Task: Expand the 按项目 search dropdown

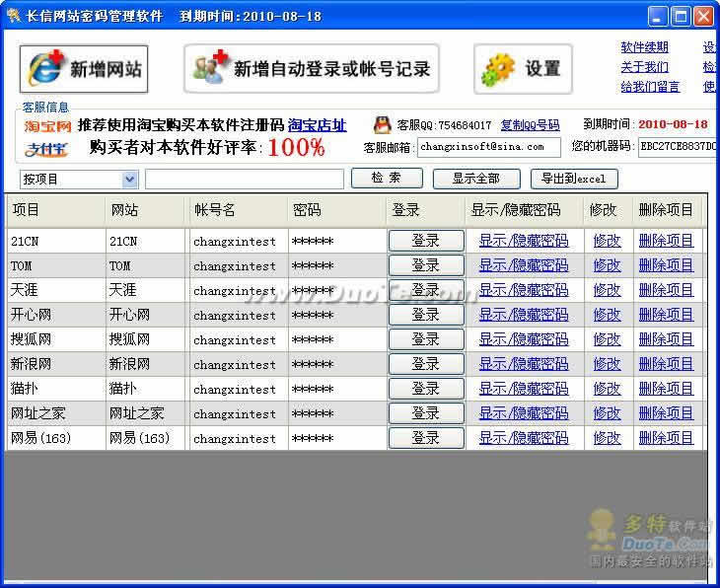Action: point(130,180)
